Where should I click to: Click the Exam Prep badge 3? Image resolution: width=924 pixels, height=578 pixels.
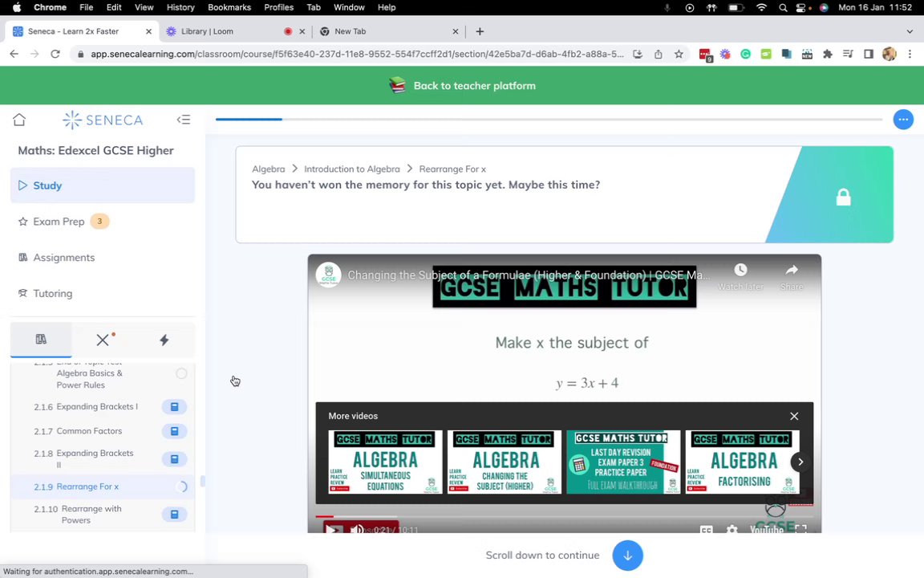(x=99, y=222)
